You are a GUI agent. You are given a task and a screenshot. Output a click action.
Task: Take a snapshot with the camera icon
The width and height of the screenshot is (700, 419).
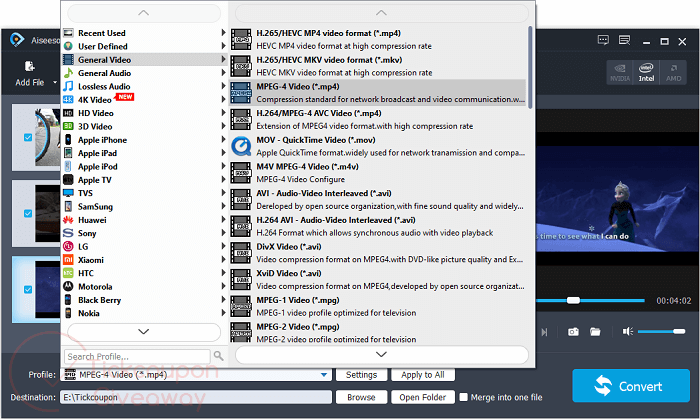click(x=573, y=332)
